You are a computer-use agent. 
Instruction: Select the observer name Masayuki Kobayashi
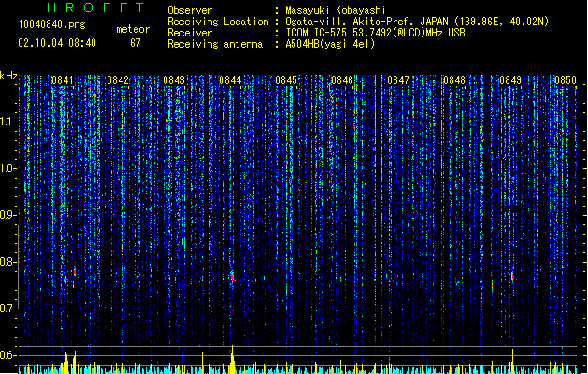(336, 10)
